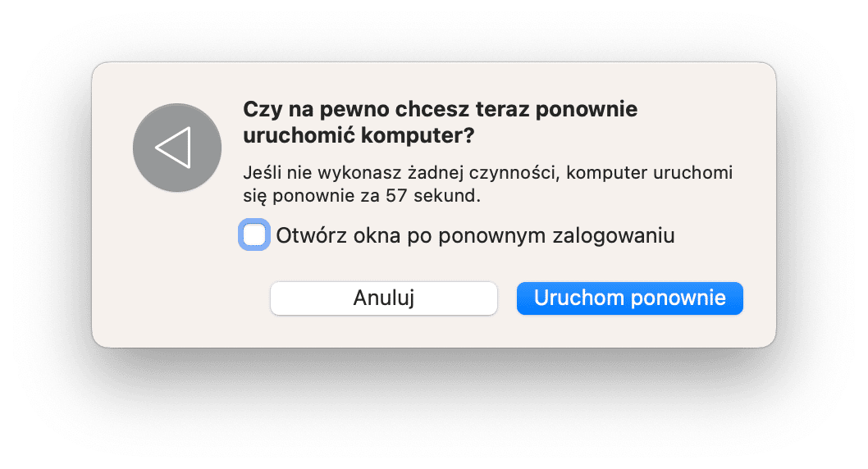Click the restart triangle icon

173,148
